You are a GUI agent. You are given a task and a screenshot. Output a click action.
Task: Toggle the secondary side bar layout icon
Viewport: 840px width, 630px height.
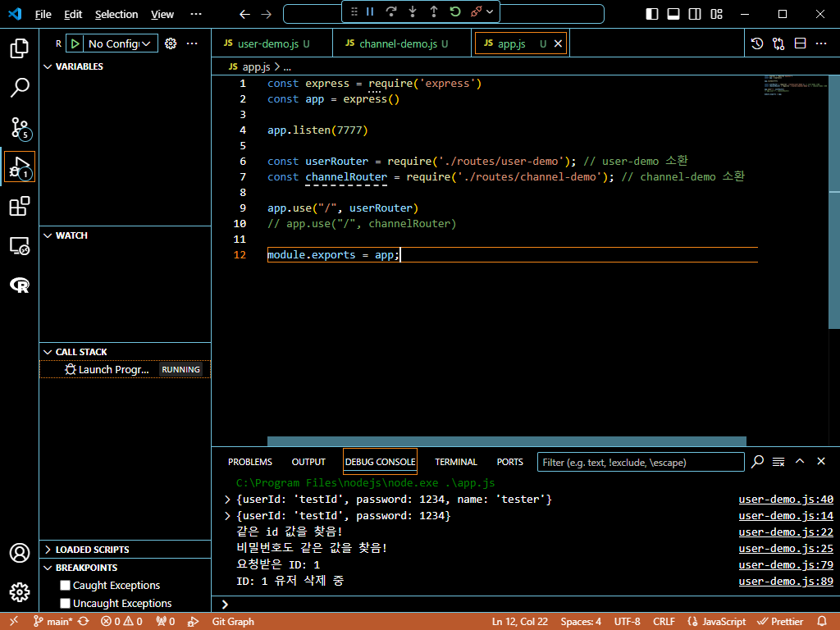[695, 14]
